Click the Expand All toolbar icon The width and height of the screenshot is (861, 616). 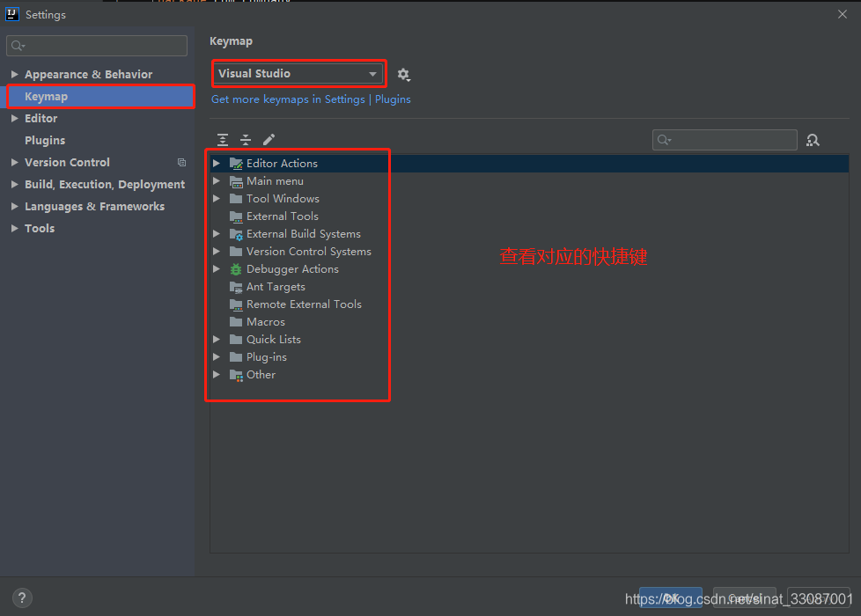(223, 139)
